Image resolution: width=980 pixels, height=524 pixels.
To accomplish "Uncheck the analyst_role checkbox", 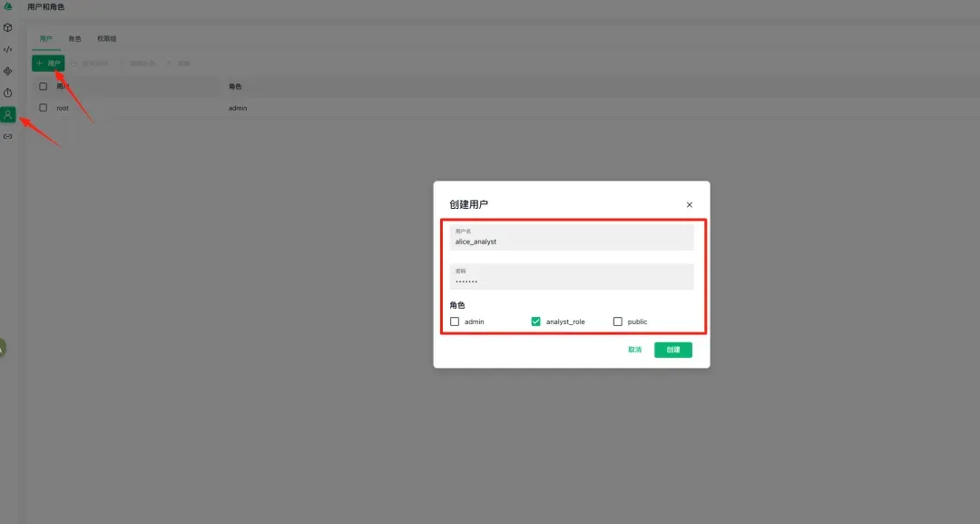I will (x=536, y=321).
